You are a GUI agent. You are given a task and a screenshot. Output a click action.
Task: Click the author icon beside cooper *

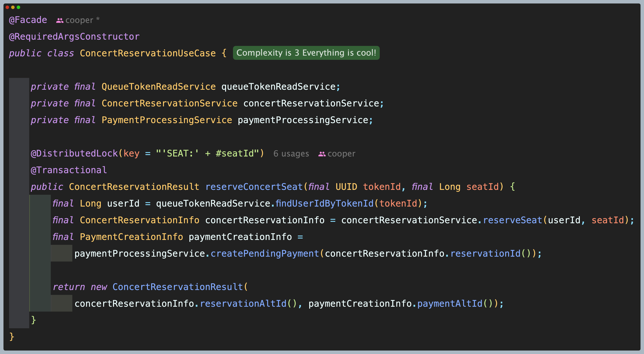click(60, 20)
